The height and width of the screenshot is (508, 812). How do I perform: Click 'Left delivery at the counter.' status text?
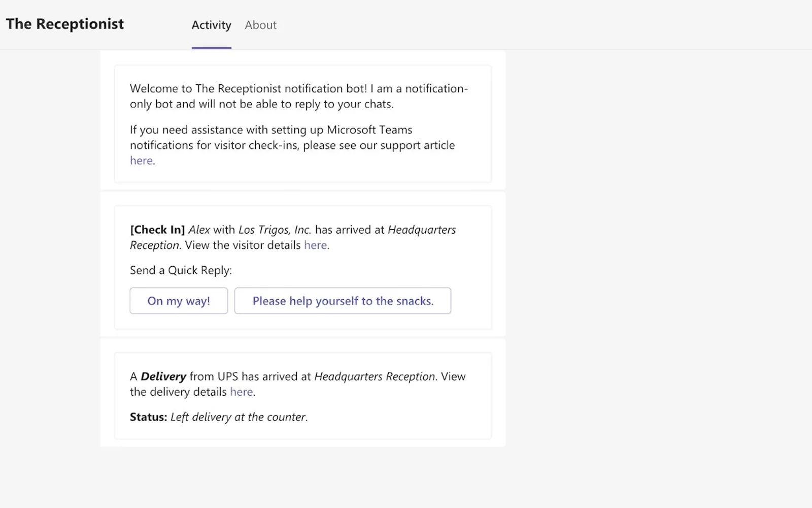tap(239, 417)
